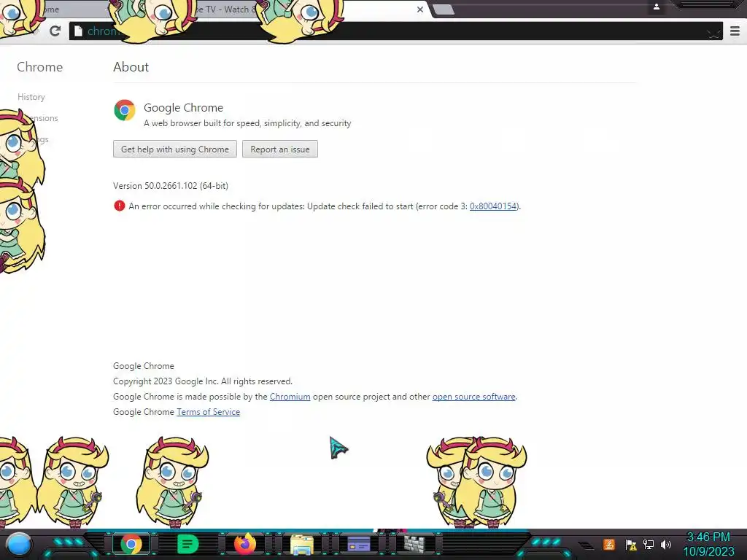Click the 3:46 PM taskbar clock

708,544
